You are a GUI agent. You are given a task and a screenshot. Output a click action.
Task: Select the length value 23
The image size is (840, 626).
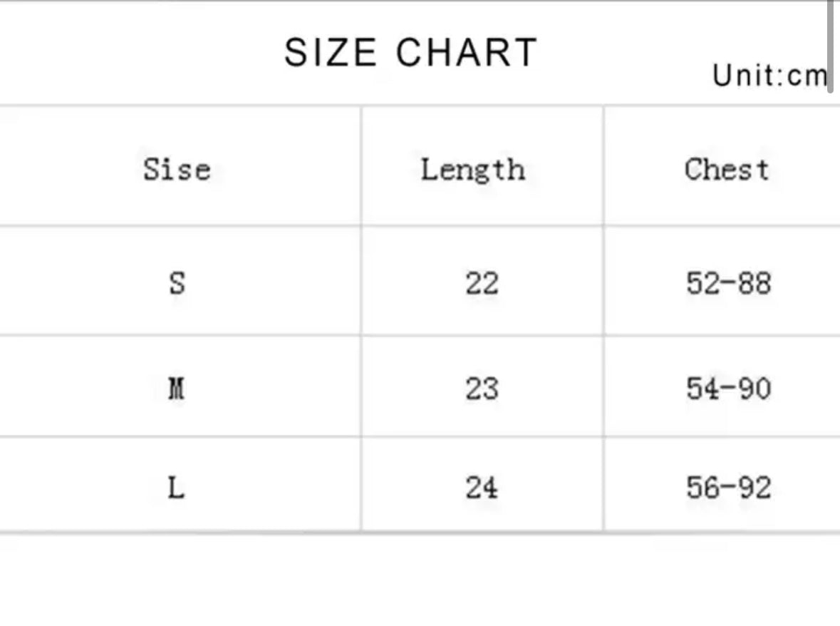coord(482,389)
